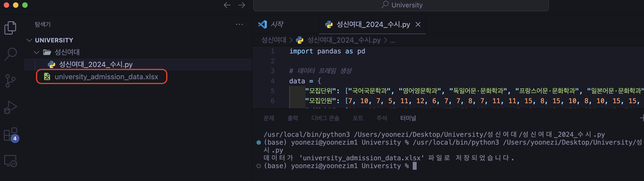Click the '# 데이터 프레임 생성' comment line

pyautogui.click(x=320, y=71)
